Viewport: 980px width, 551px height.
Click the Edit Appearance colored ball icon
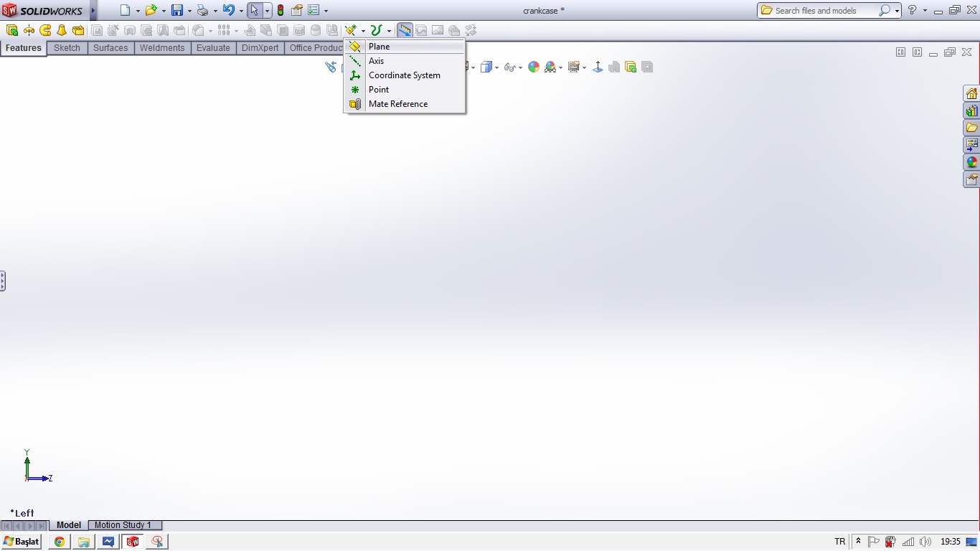pos(534,67)
